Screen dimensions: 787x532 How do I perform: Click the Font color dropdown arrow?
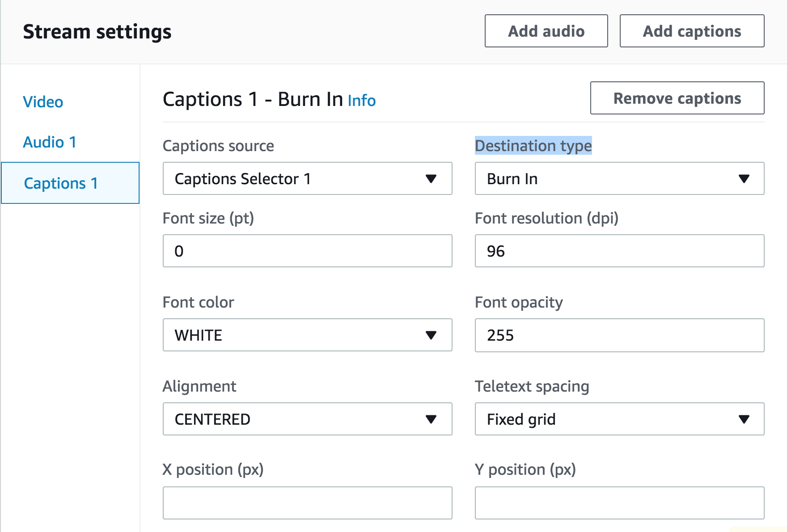[431, 335]
